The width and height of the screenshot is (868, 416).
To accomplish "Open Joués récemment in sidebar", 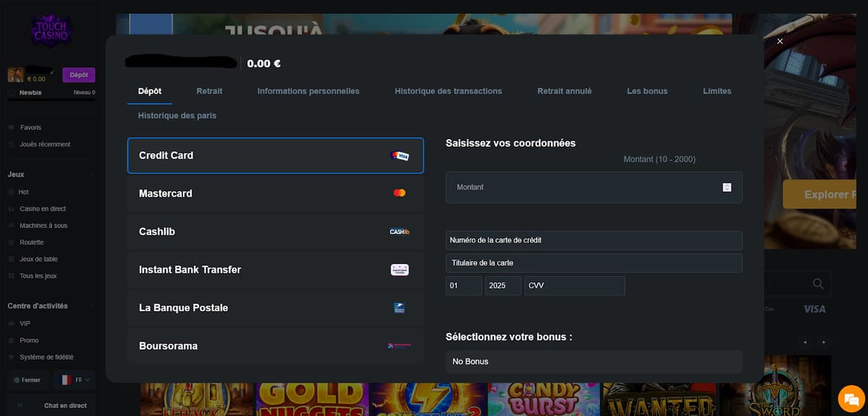I will click(x=45, y=144).
